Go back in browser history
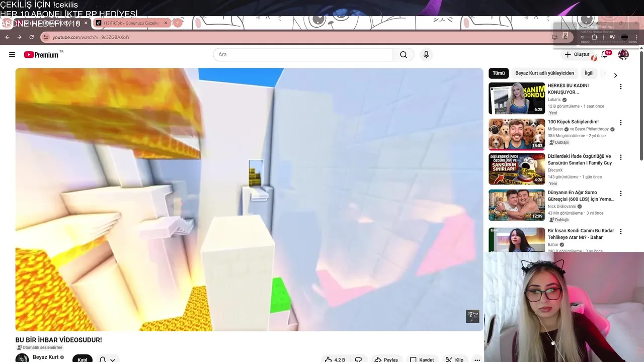Viewport: 644px width, 362px height. [7, 37]
